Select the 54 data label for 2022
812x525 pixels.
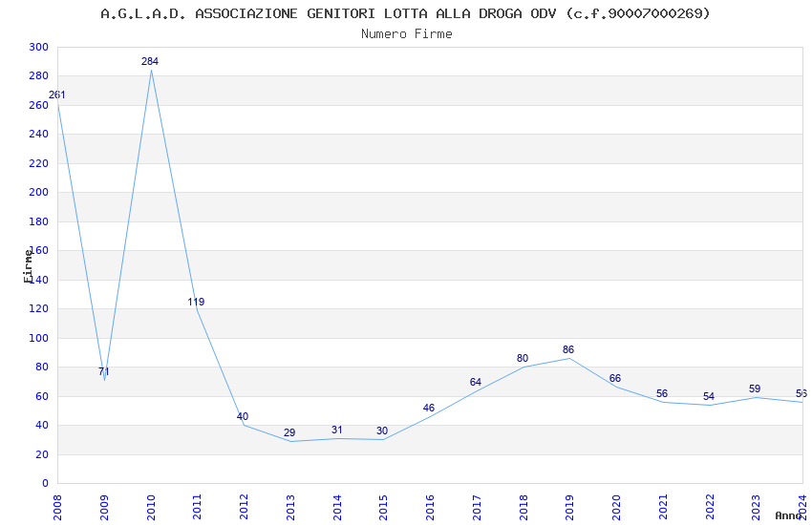tap(709, 396)
